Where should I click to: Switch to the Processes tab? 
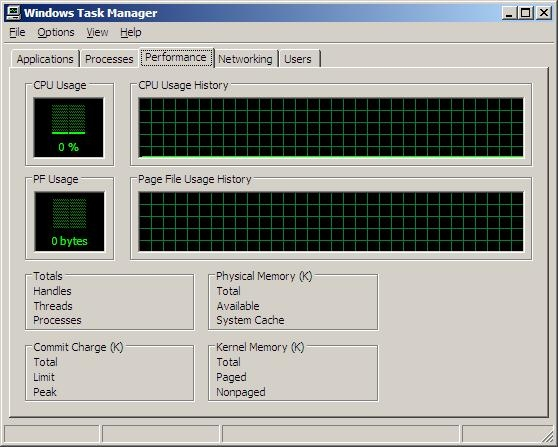coord(109,59)
